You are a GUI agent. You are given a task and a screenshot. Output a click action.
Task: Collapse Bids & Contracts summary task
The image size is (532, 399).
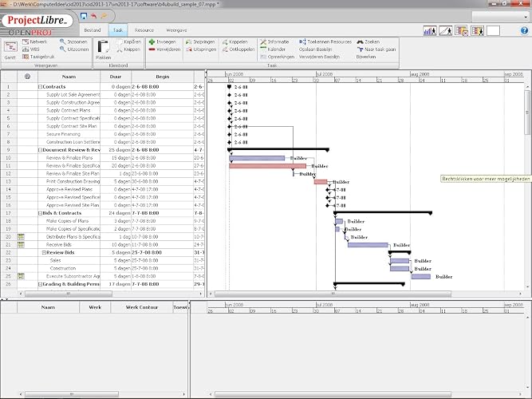pyautogui.click(x=40, y=213)
